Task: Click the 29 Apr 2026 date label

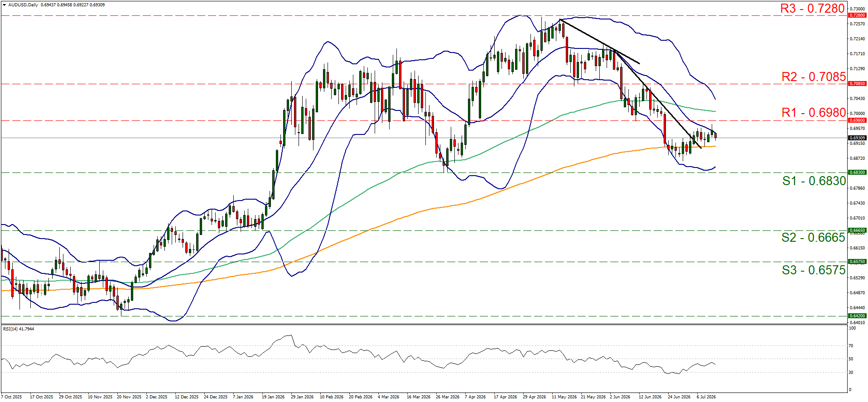Action: click(534, 397)
